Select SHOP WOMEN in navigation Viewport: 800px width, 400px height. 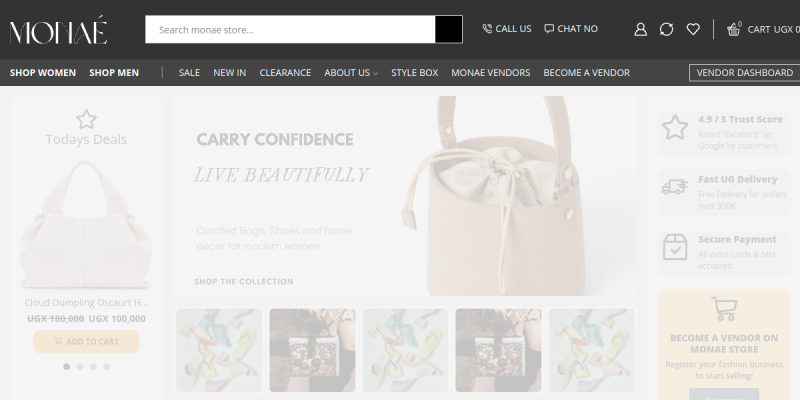coord(43,72)
